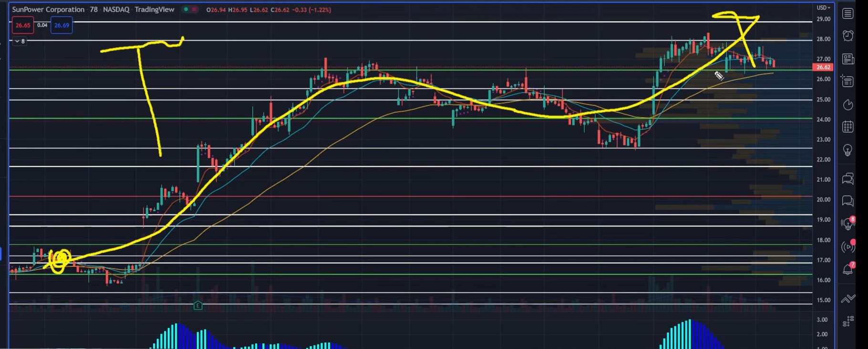The image size is (868, 349).
Task: Click the 78 interval label in title
Action: (93, 10)
